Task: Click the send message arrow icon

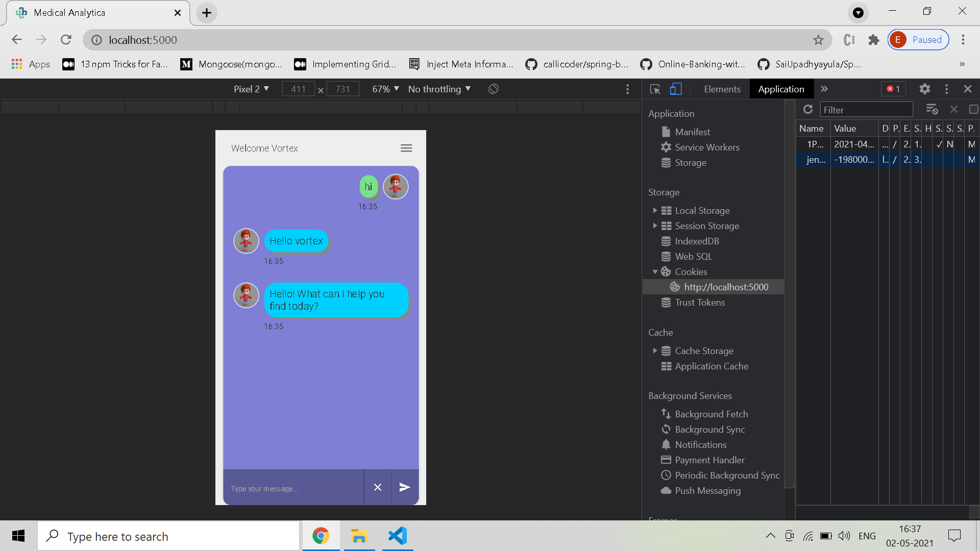Action: coord(405,487)
